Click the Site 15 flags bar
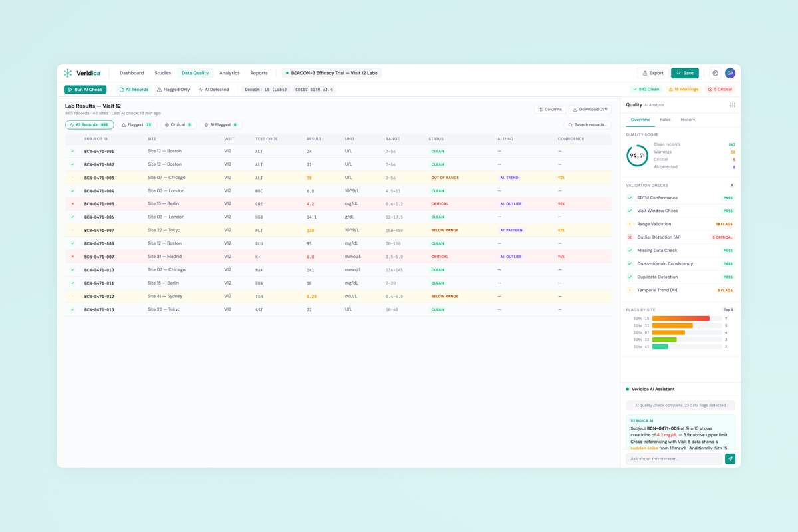Screen dimensions: 798x532 [680, 318]
